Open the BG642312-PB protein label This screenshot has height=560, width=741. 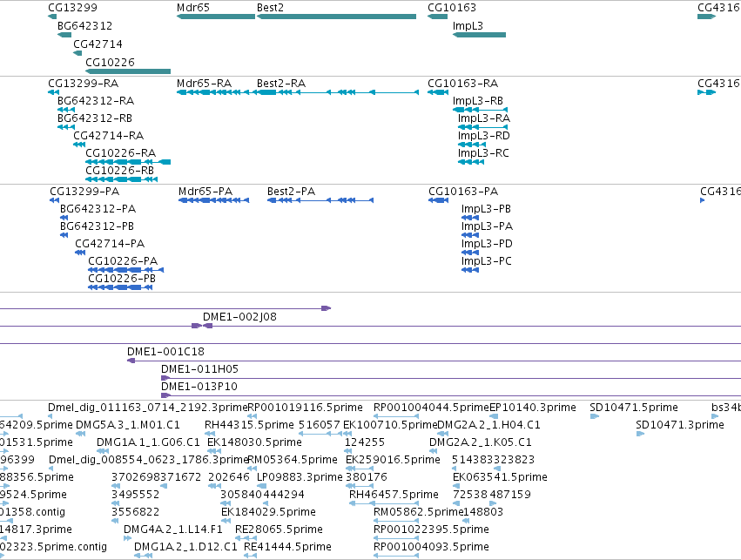tap(97, 226)
